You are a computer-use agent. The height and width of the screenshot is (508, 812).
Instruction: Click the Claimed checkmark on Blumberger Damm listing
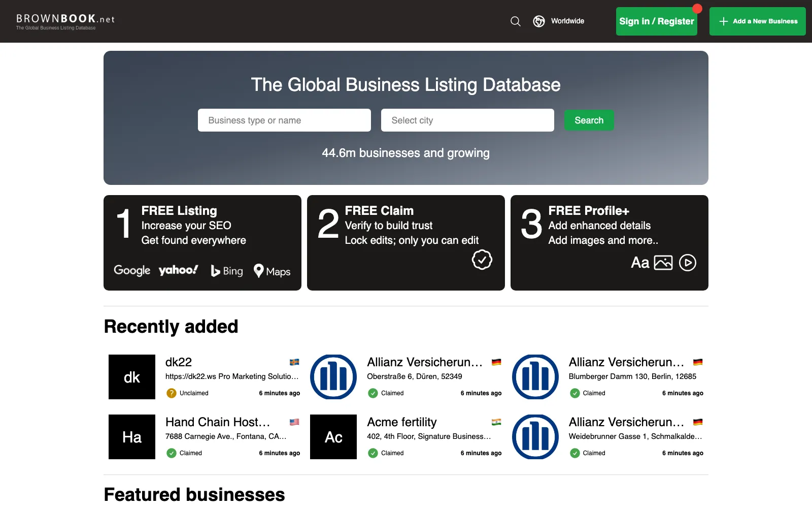[x=575, y=393]
